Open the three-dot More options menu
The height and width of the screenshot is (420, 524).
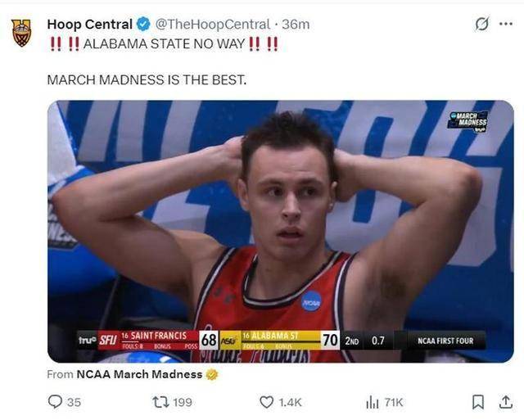tap(505, 24)
